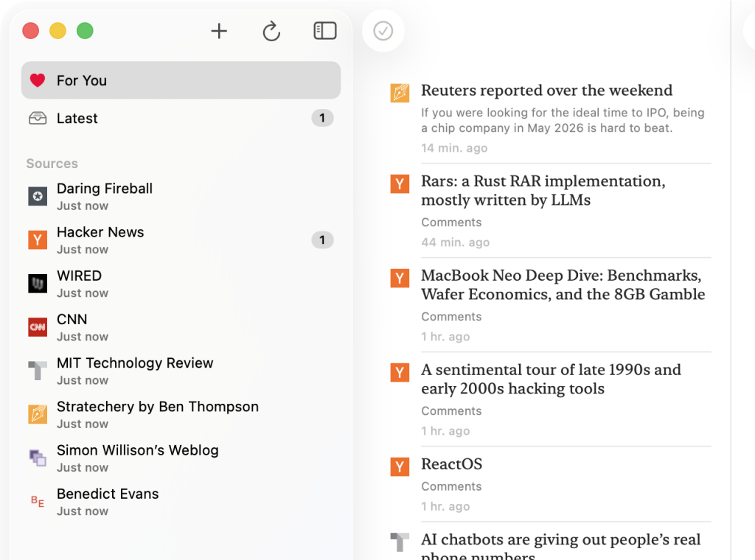Click the WIRED logo icon in sidebar
Screen dimensions: 755x560
[x=38, y=284]
